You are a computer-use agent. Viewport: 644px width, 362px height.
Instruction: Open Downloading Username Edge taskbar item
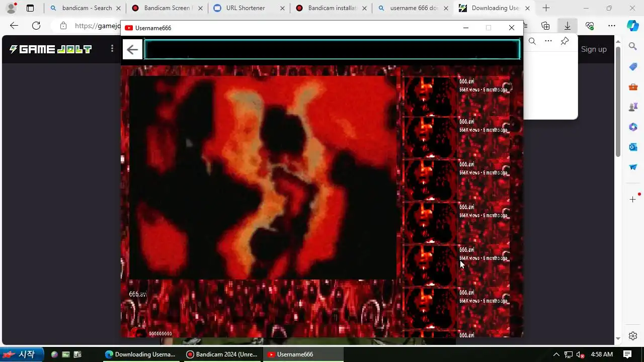(140, 354)
